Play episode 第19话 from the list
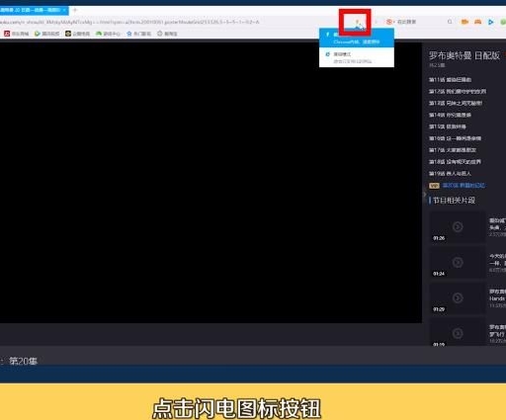This screenshot has width=506, height=420. [x=450, y=174]
